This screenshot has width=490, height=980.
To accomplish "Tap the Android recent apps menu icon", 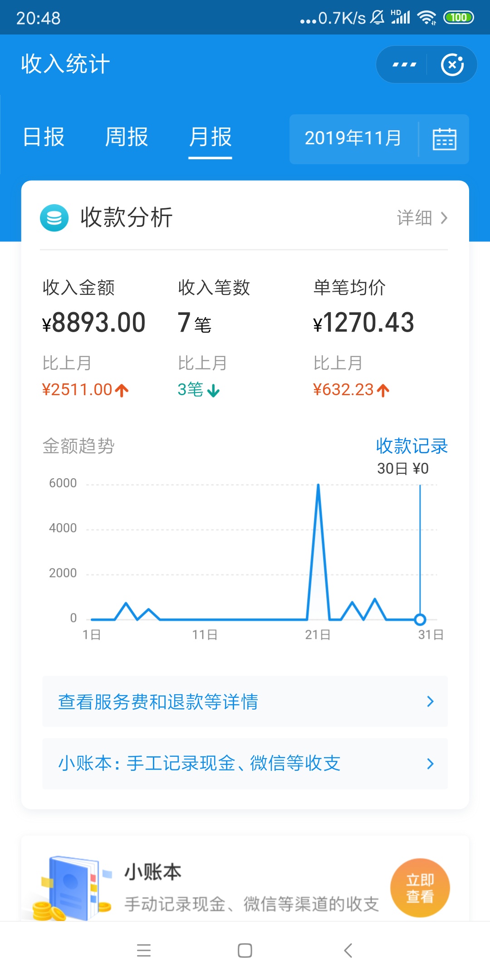I will (144, 950).
